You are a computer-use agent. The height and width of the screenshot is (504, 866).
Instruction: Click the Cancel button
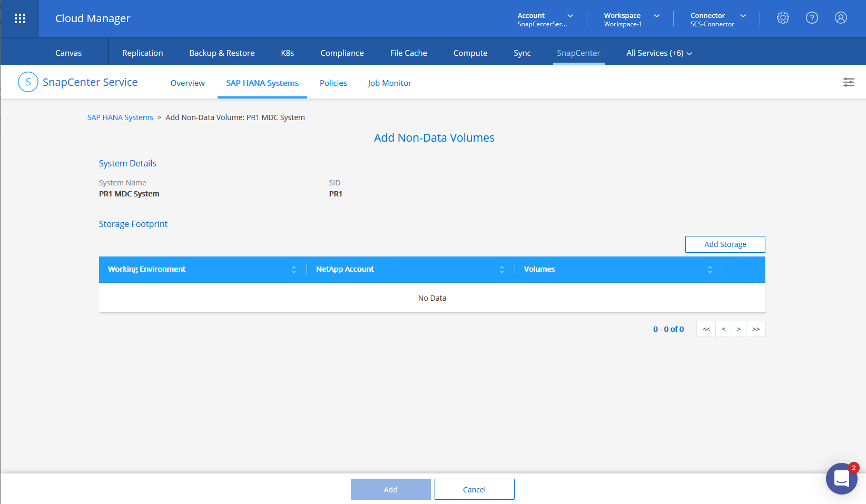click(x=474, y=489)
